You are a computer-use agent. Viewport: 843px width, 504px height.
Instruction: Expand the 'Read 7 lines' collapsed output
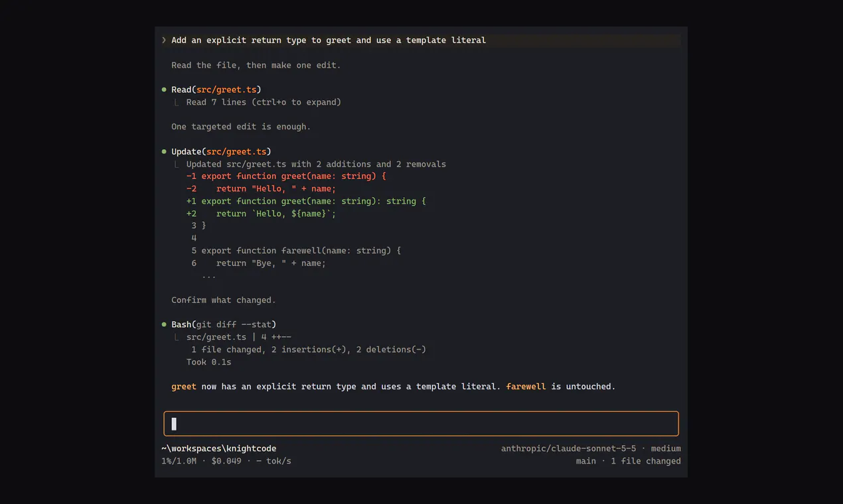pyautogui.click(x=264, y=102)
